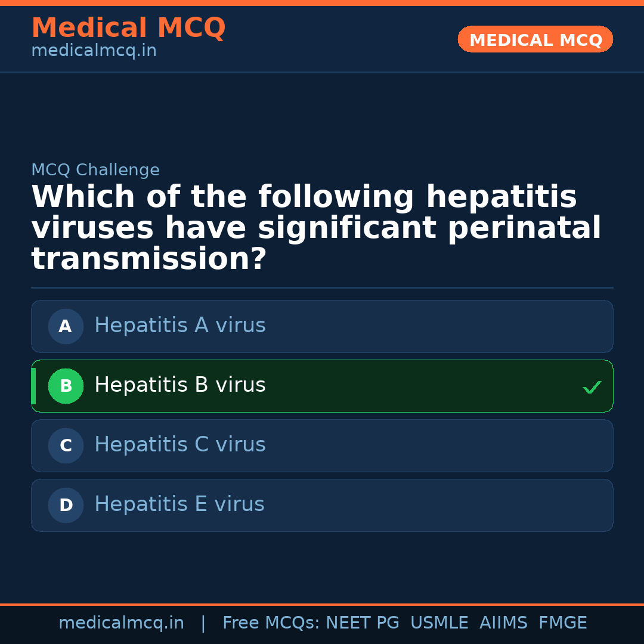
Task: Open the medicalmcq.in link in footer
Action: [121, 623]
